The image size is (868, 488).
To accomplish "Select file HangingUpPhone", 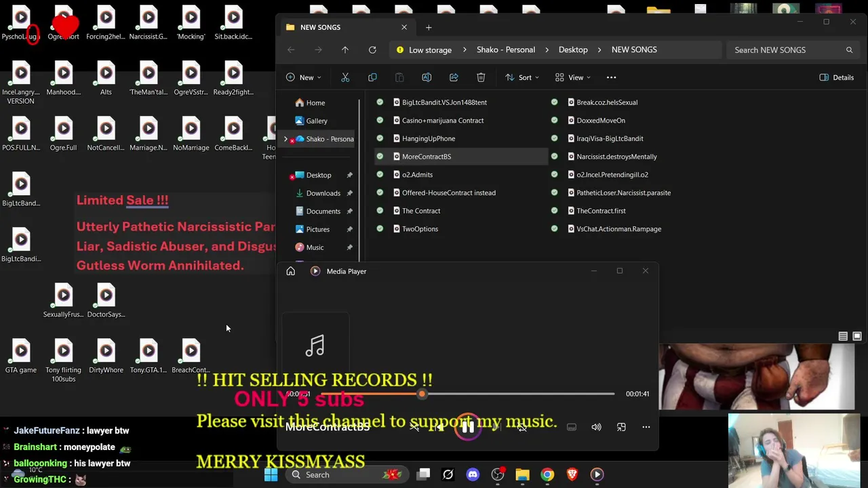I will 429,138.
